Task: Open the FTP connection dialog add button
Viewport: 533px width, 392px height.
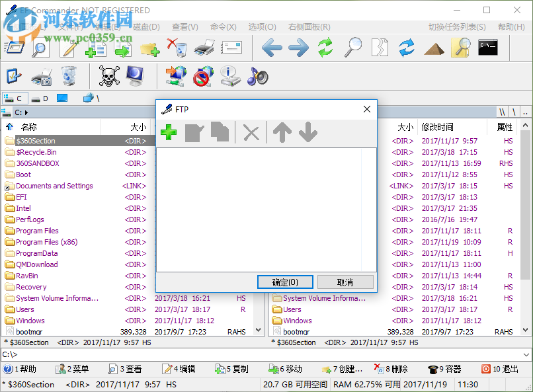Action: tap(169, 132)
